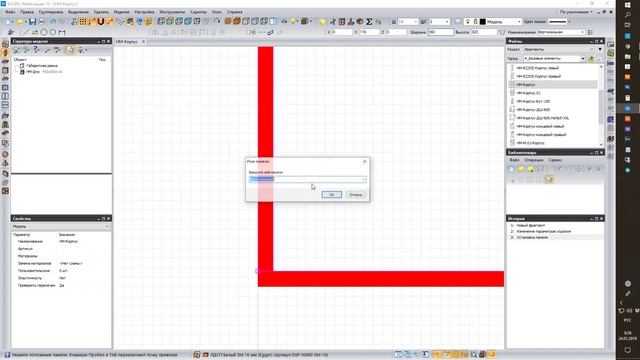This screenshot has height=360, width=640.
Task: Select 'НМ-Дно' item in structure tree
Action: tap(33, 72)
